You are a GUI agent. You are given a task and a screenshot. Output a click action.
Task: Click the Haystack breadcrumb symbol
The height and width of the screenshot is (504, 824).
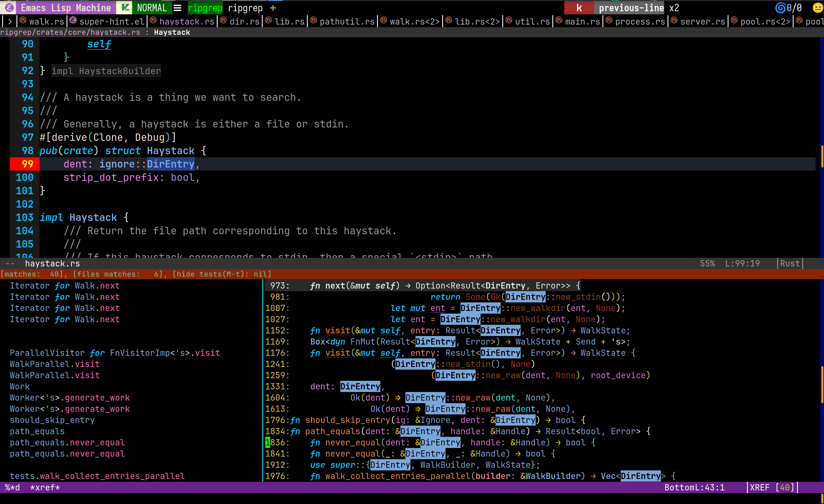(172, 32)
